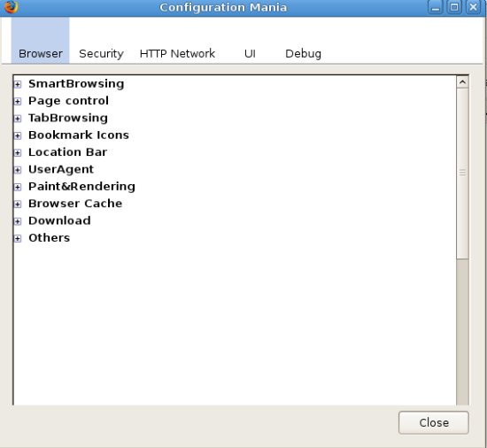Expand the Page control section

18,101
